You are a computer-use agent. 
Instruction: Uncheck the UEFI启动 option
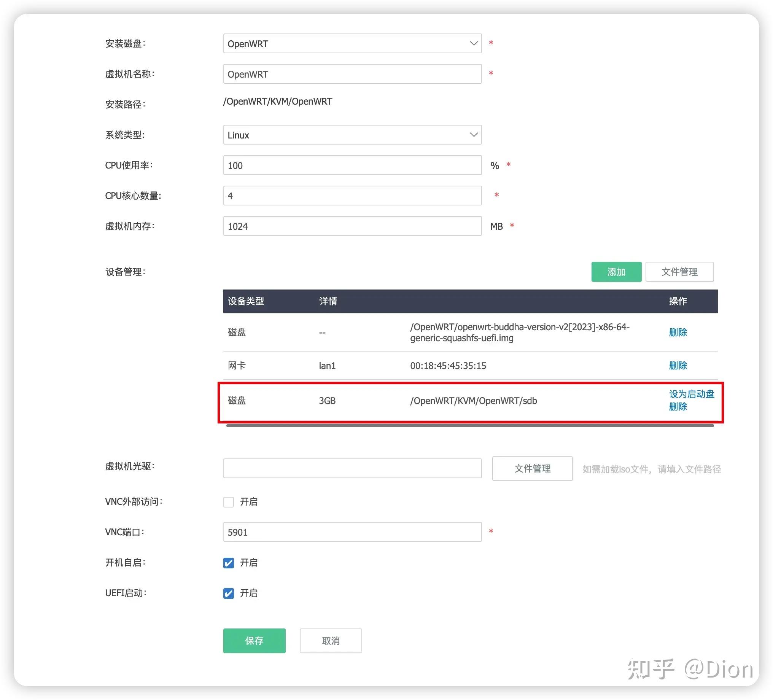228,593
